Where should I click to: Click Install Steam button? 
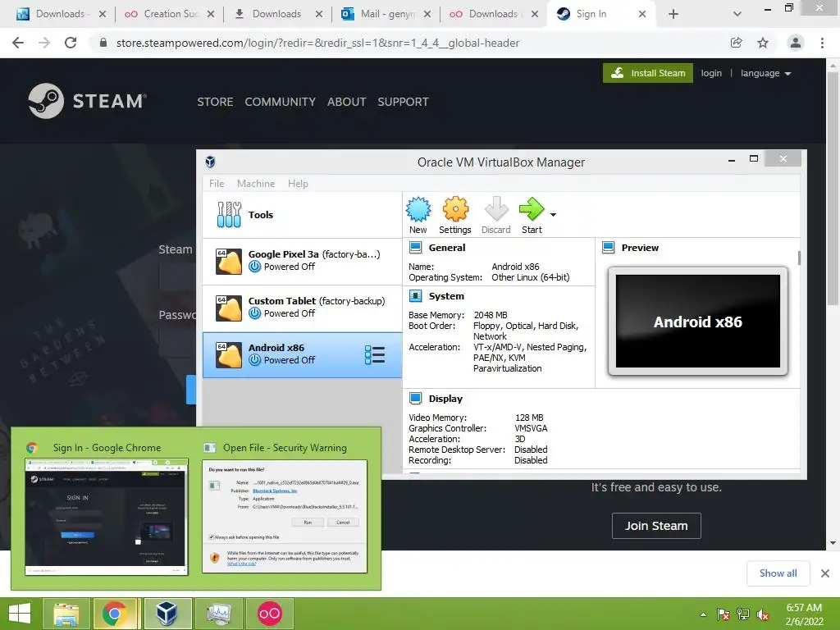[x=648, y=73]
